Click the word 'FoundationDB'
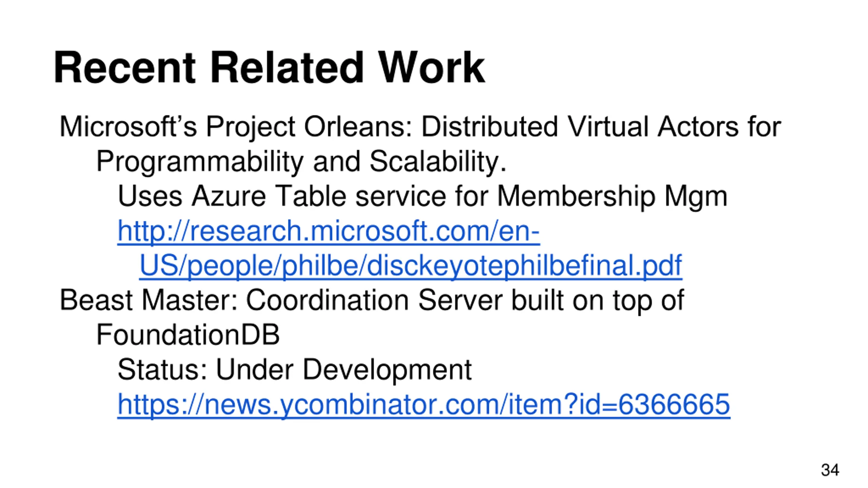The image size is (868, 488). [x=188, y=335]
